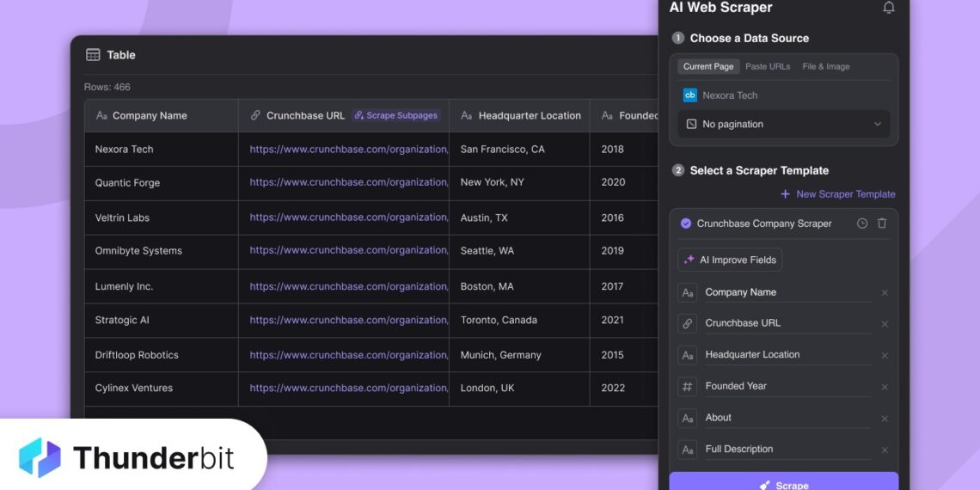Click the Table grid icon
Image resolution: width=980 pixels, height=490 pixels.
pyautogui.click(x=93, y=55)
